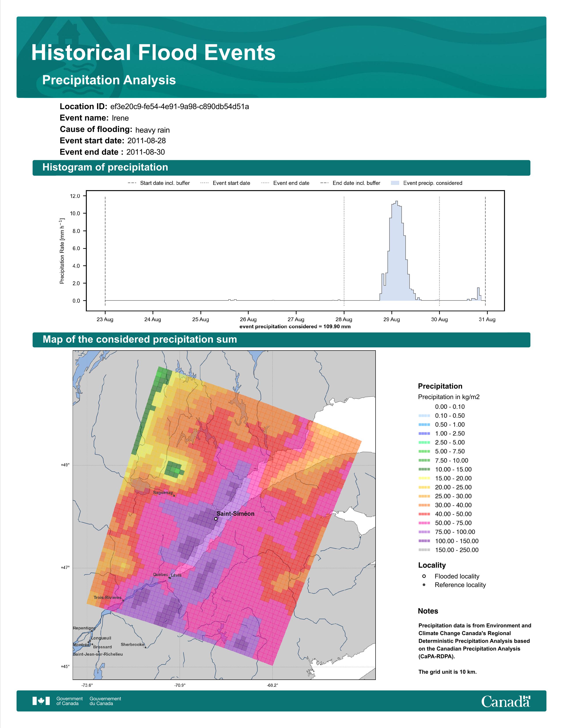Click the 29 Aug label on histogram axis

click(391, 319)
